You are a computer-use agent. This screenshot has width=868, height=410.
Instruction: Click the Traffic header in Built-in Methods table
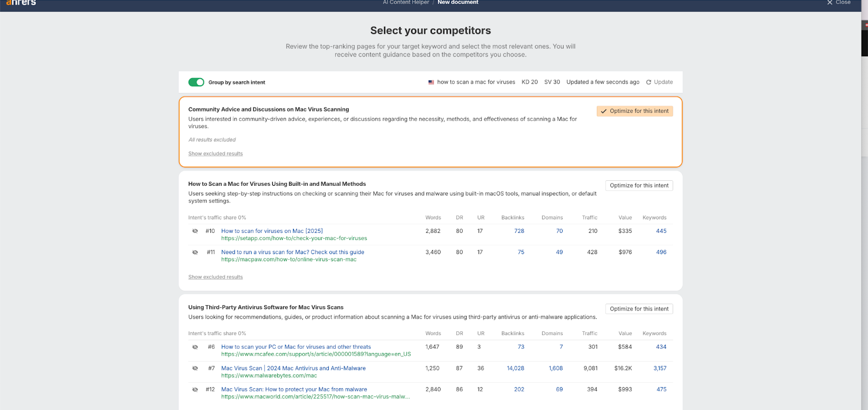tap(590, 218)
